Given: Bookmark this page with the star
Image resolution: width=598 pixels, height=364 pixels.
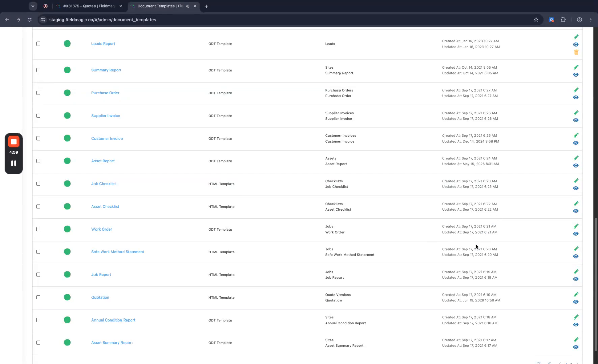Looking at the screenshot, I should 536,20.
